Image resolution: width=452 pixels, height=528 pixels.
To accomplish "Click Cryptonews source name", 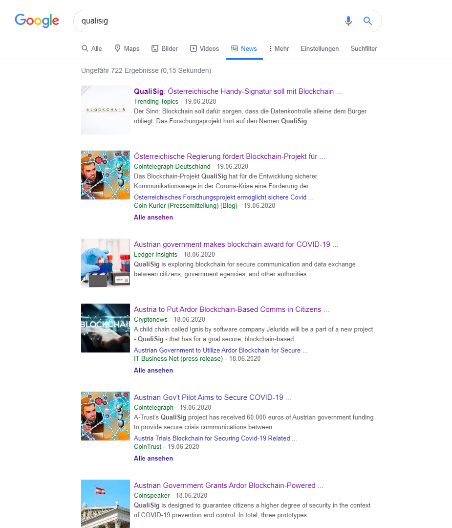I will [151, 319].
